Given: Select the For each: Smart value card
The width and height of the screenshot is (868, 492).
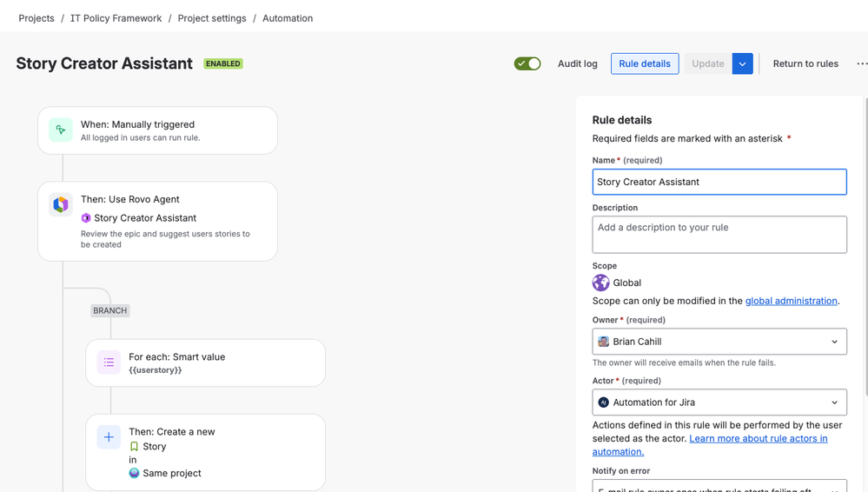Looking at the screenshot, I should 205,362.
